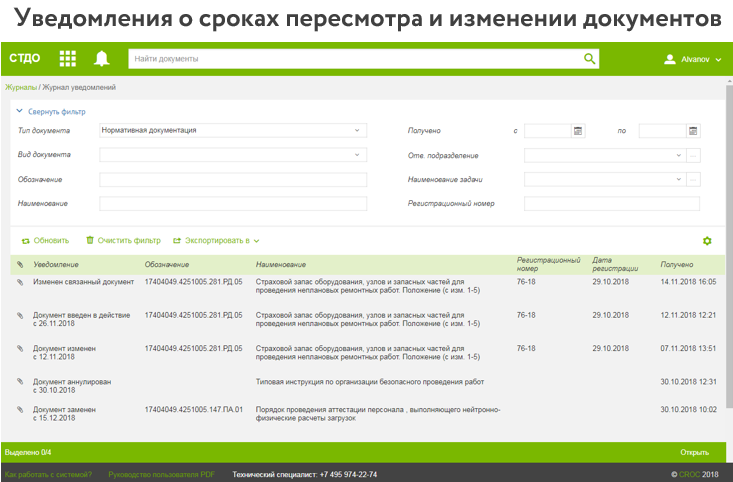Click the CROC footer link
The width and height of the screenshot is (733, 482).
point(690,475)
